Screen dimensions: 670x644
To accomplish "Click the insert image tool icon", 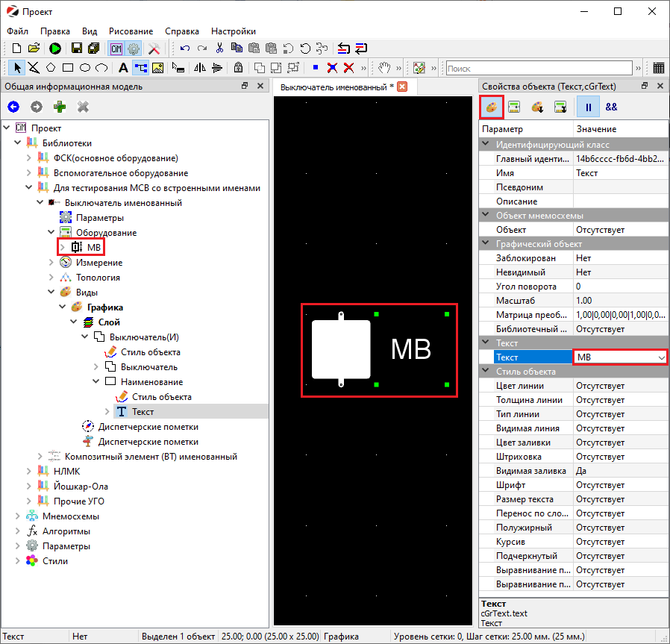I will 157,68.
